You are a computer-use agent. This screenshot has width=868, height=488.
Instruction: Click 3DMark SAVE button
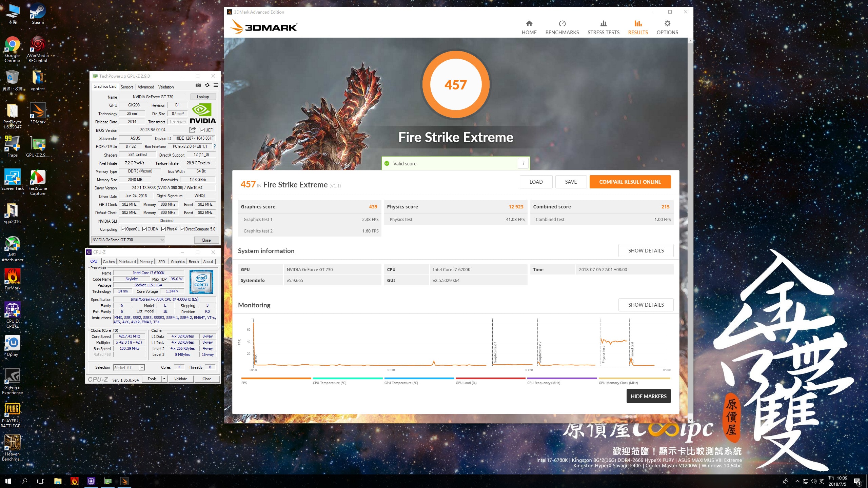tap(571, 182)
